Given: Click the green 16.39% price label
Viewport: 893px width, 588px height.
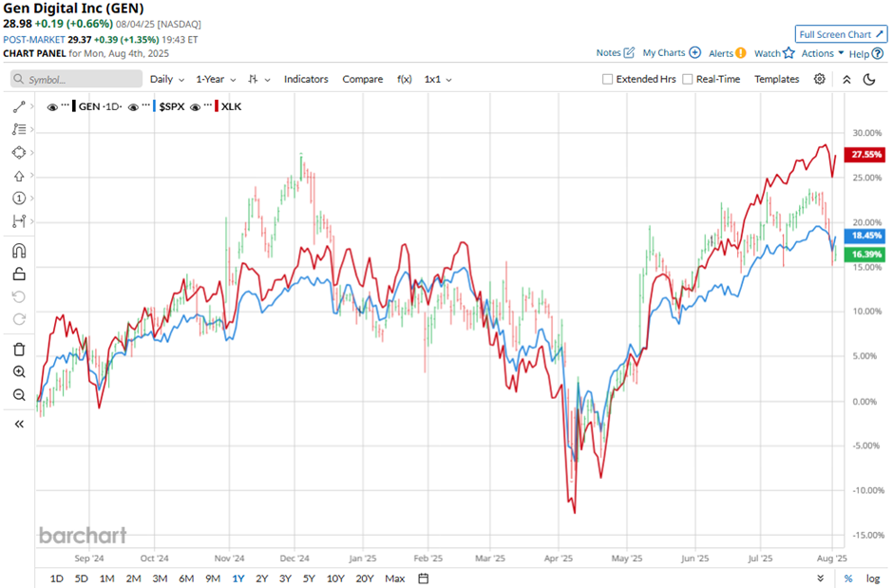Looking at the screenshot, I should [x=864, y=254].
